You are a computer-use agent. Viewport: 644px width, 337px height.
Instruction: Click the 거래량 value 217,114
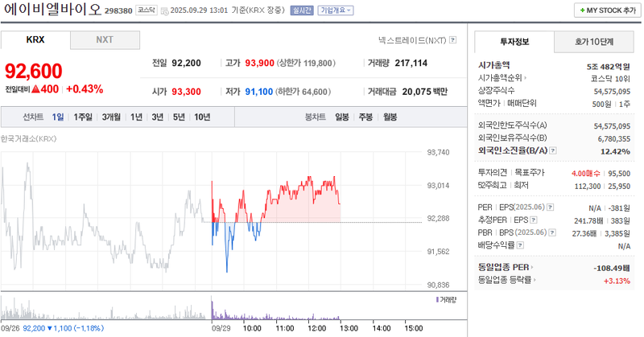coord(411,64)
